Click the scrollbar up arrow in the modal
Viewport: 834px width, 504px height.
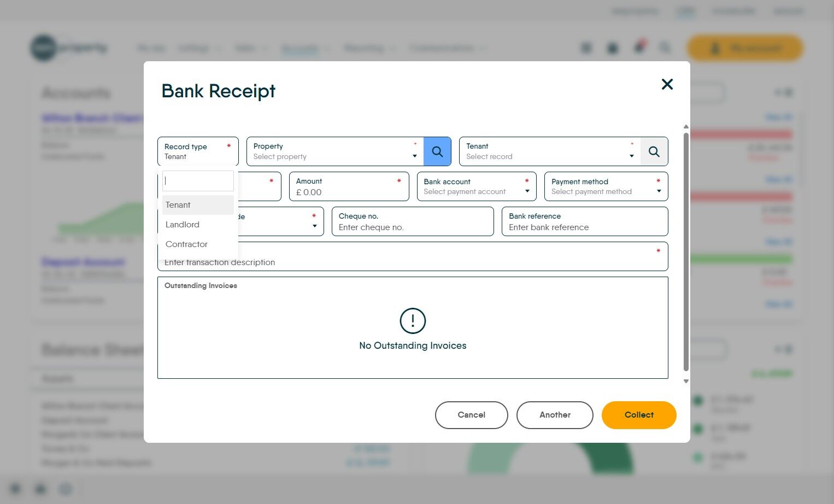coord(686,126)
